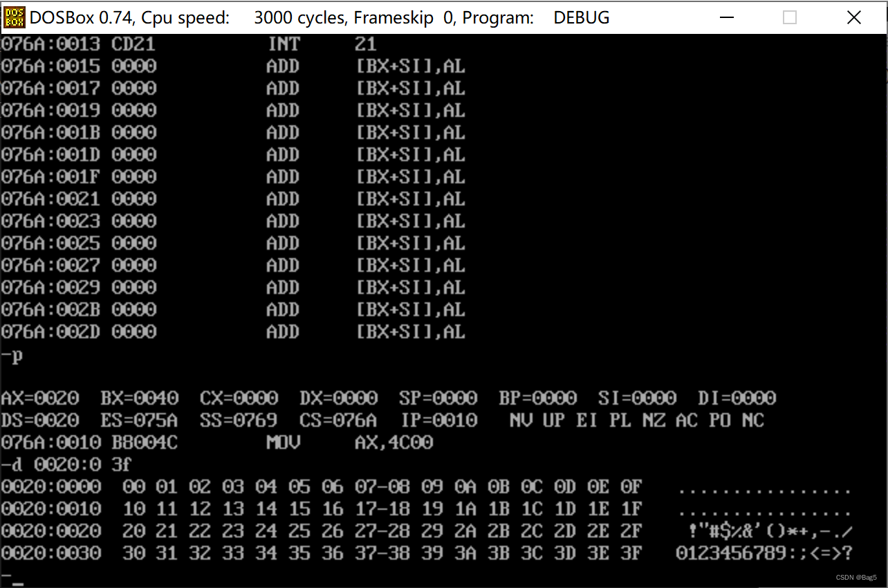Maximize the DOSBox window
The height and width of the screenshot is (588, 888).
tap(789, 17)
